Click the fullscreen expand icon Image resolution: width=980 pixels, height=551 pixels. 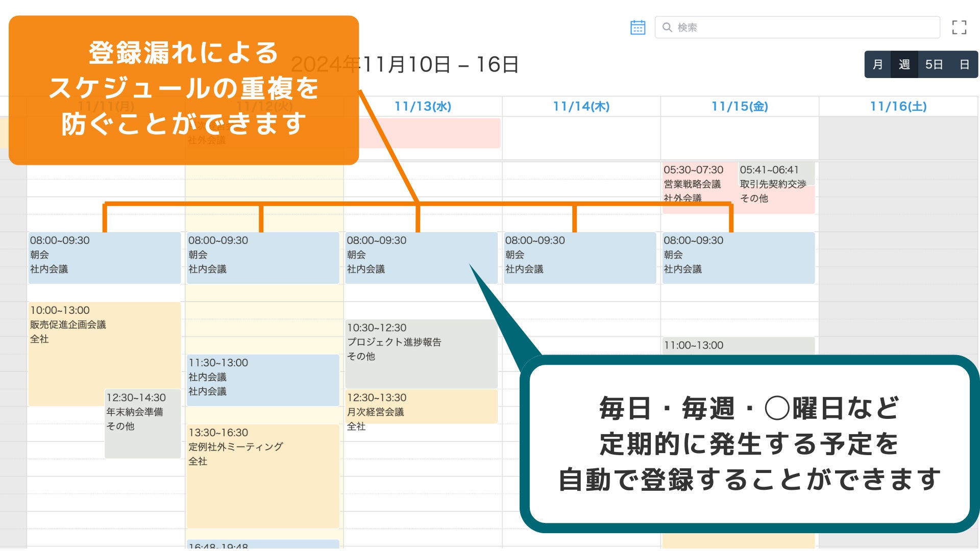point(959,28)
